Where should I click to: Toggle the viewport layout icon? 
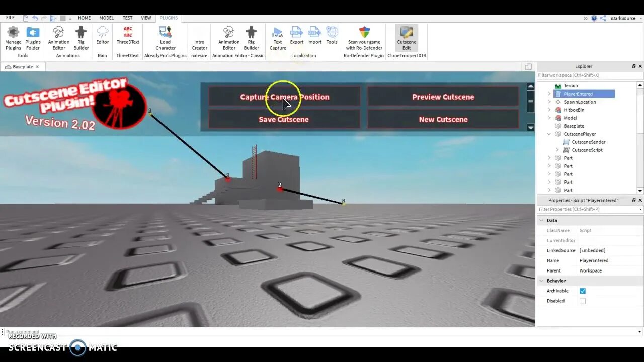528,66
